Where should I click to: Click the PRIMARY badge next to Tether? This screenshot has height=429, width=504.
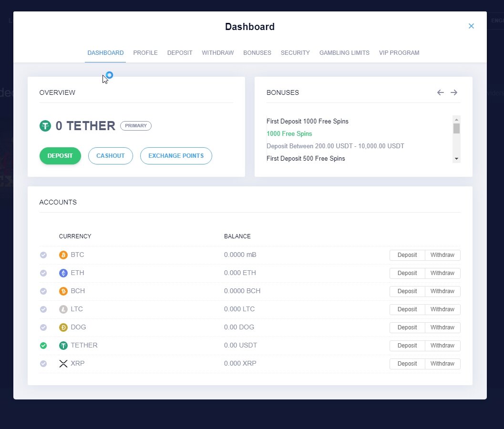click(135, 126)
